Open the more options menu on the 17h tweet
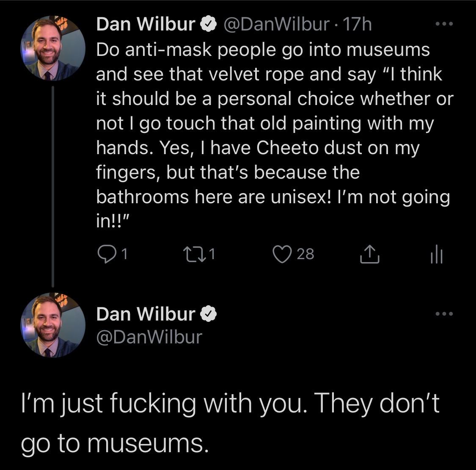The width and height of the screenshot is (476, 470). (x=444, y=25)
